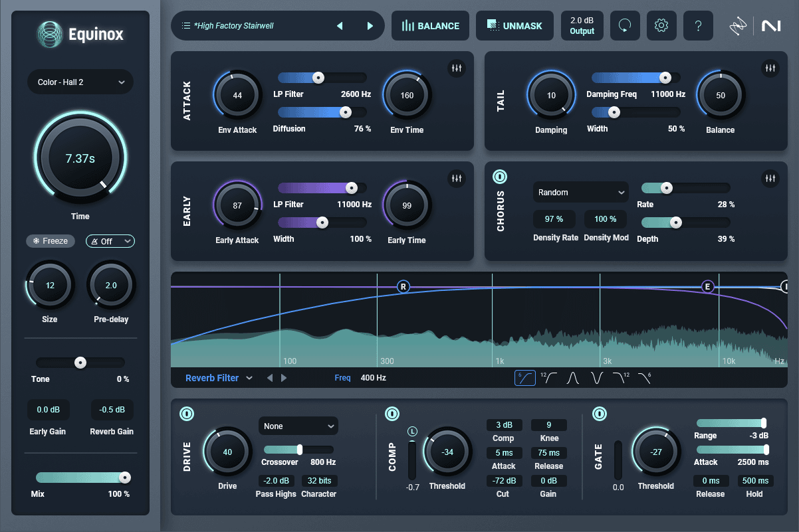The width and height of the screenshot is (799, 532).
Task: Click the Mix slider handle
Action: (124, 478)
